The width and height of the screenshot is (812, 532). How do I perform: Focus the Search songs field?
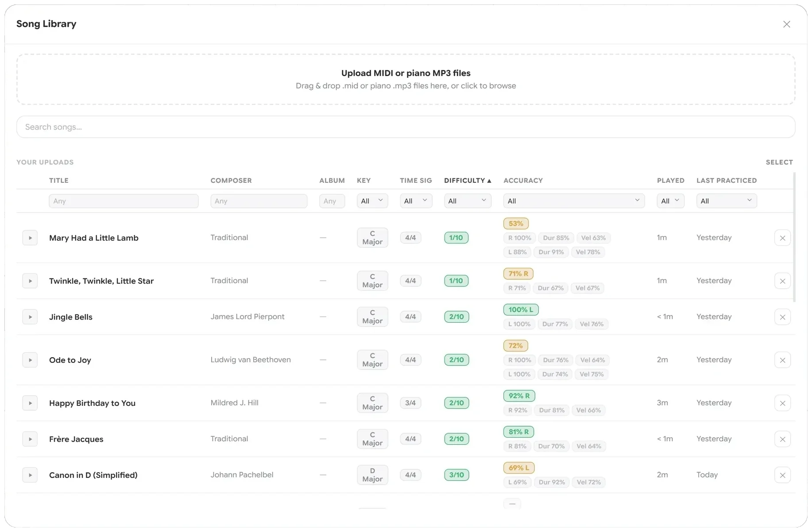pyautogui.click(x=406, y=127)
